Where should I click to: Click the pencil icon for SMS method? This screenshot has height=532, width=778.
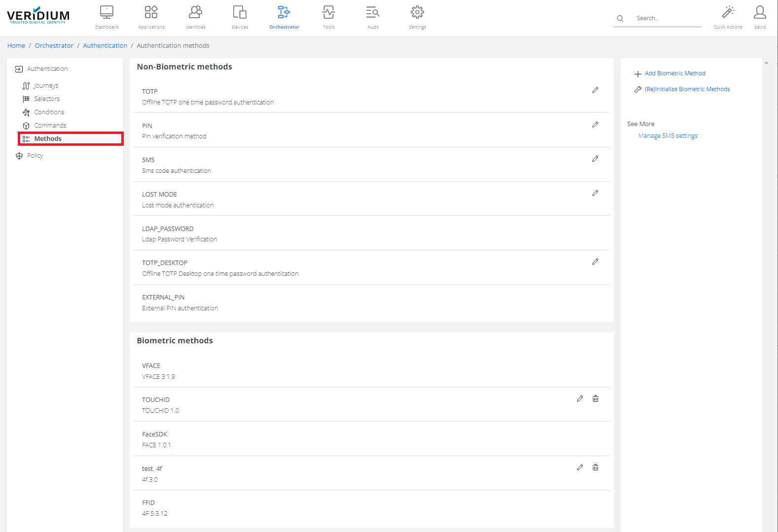(x=595, y=159)
